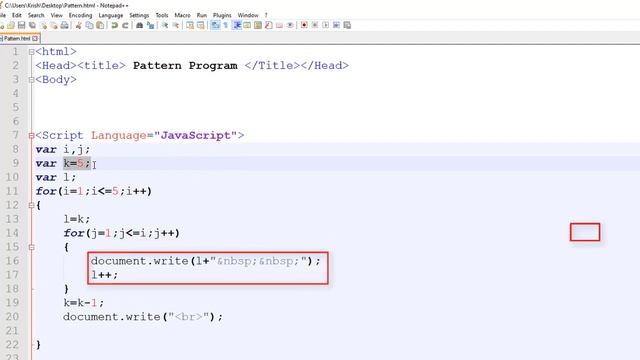Click line number 20 in the margin
Image resolution: width=640 pixels, height=360 pixels.
(x=12, y=317)
